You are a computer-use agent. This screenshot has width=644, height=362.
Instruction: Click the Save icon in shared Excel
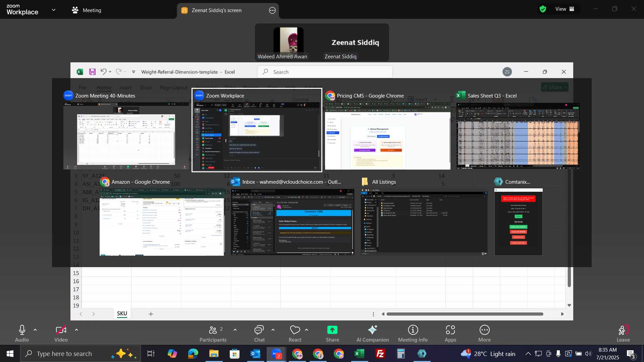pos(92,72)
